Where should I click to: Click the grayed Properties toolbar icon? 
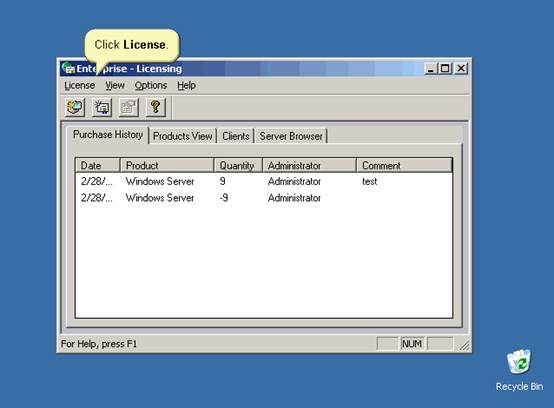pyautogui.click(x=129, y=107)
